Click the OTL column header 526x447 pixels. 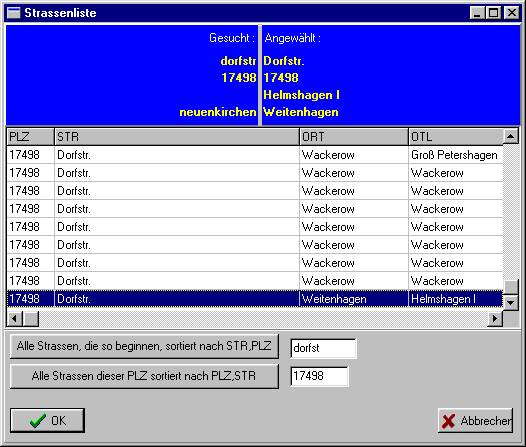pyautogui.click(x=456, y=136)
